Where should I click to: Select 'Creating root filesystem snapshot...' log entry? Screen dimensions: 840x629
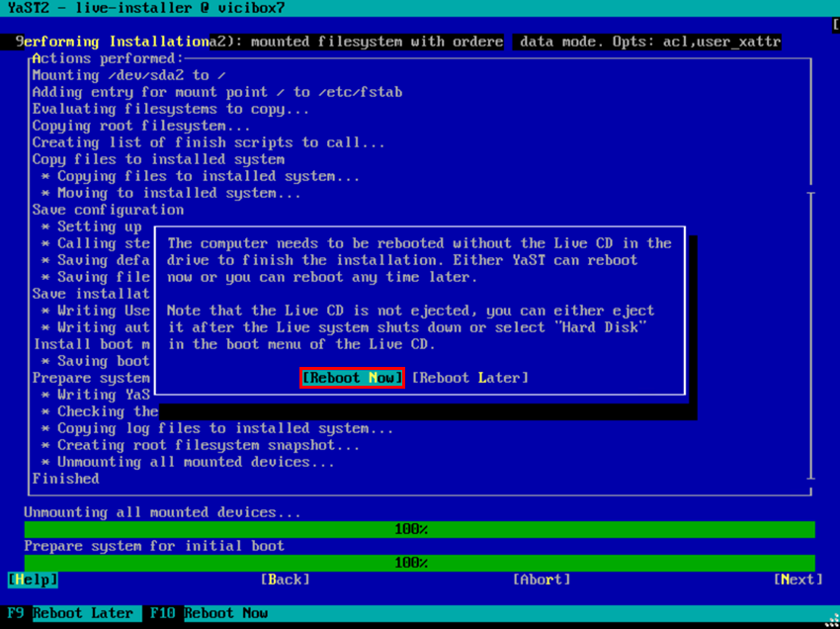point(208,445)
